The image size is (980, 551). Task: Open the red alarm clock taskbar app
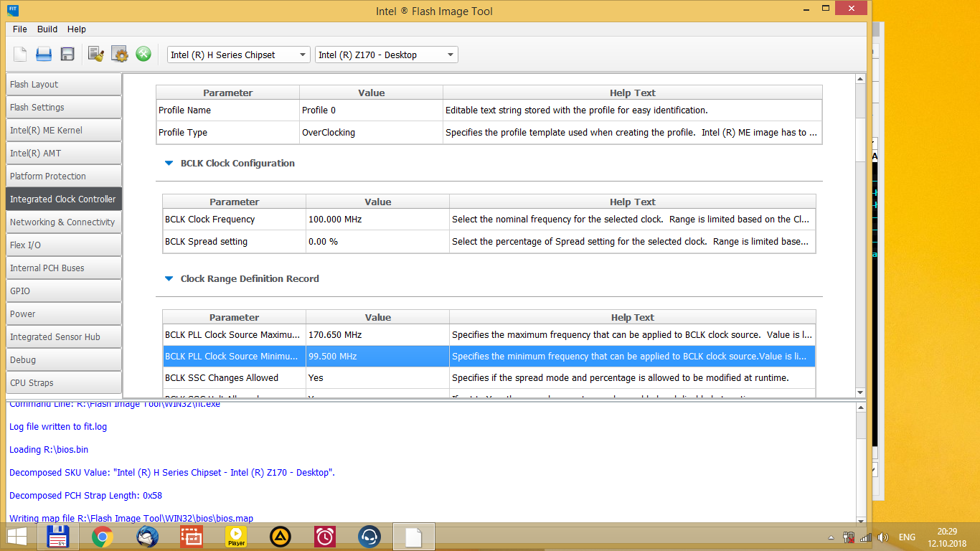pyautogui.click(x=325, y=537)
